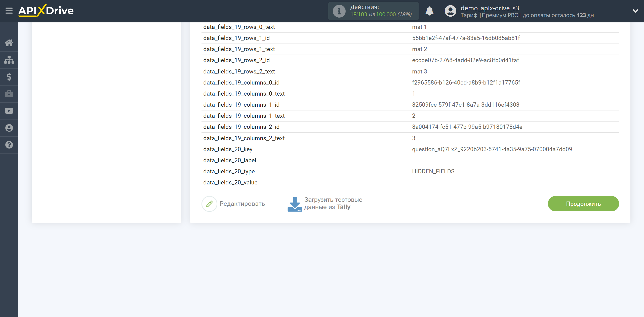
Task: Click the pencil edit icon
Action: tap(209, 204)
